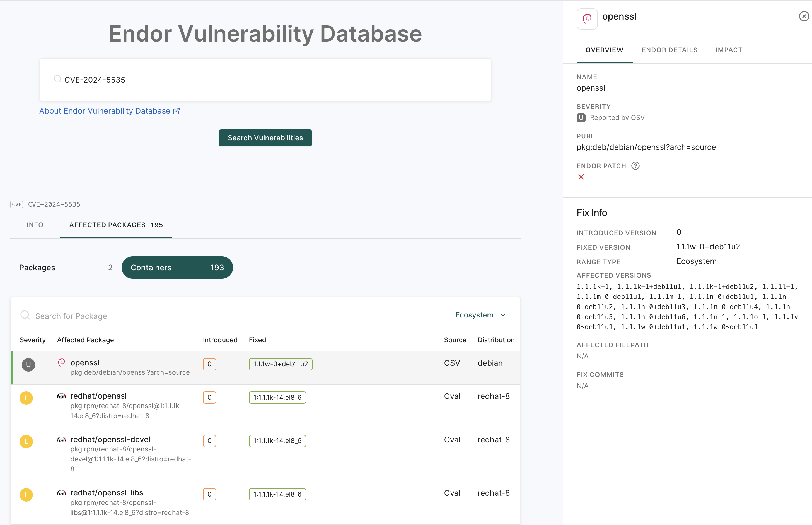This screenshot has height=525, width=812.
Task: Click the RPM icon next to redhat/openssl-libs
Action: point(61,493)
